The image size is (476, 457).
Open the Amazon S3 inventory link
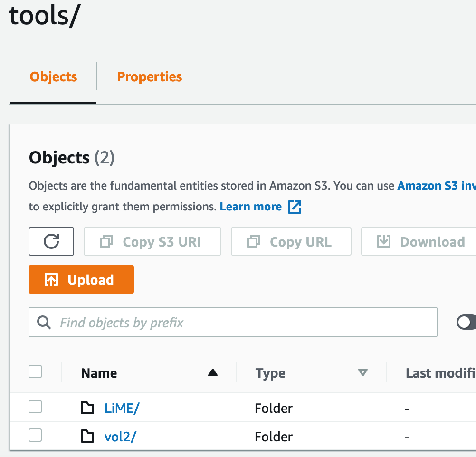[x=437, y=186]
